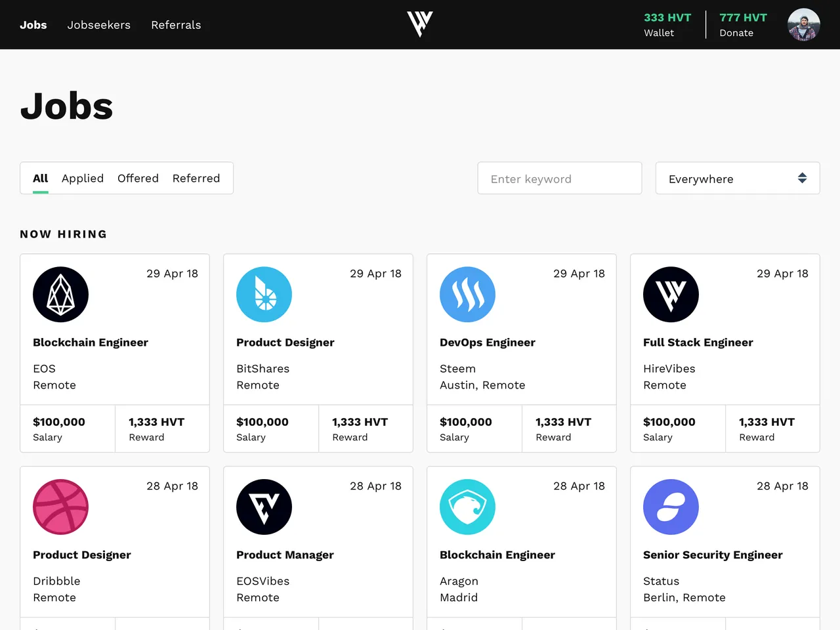The width and height of the screenshot is (840, 630).
Task: Open Aragon Blockchain Engineer job title
Action: coord(497,555)
